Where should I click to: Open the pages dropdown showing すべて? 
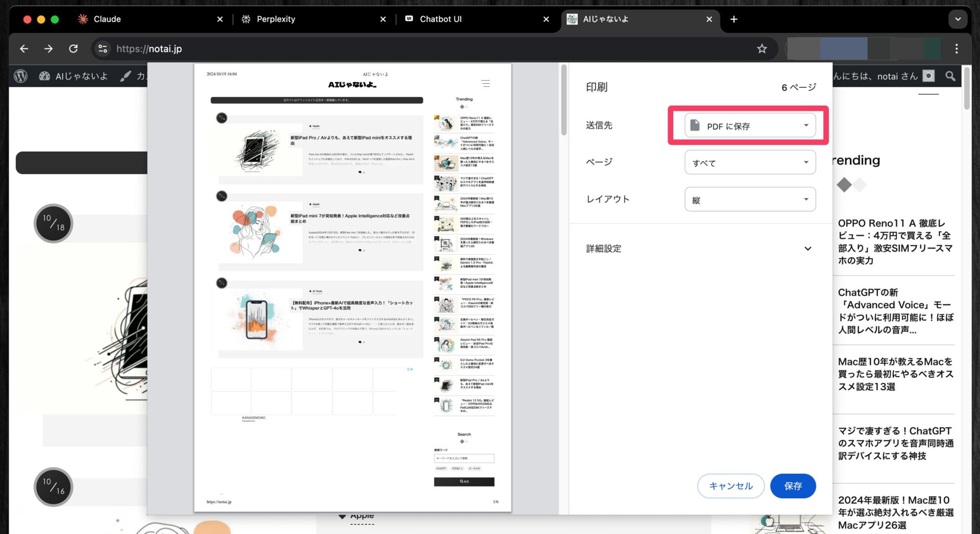click(749, 162)
